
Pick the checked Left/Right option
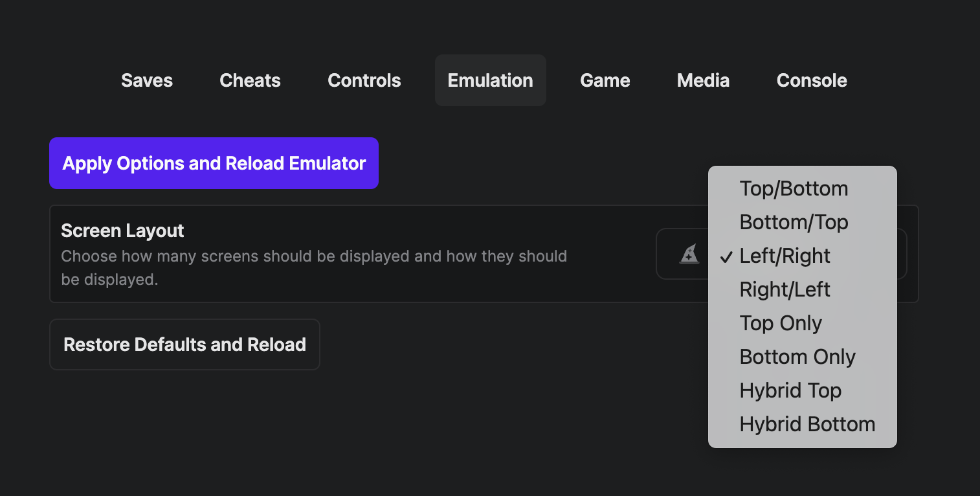[785, 256]
